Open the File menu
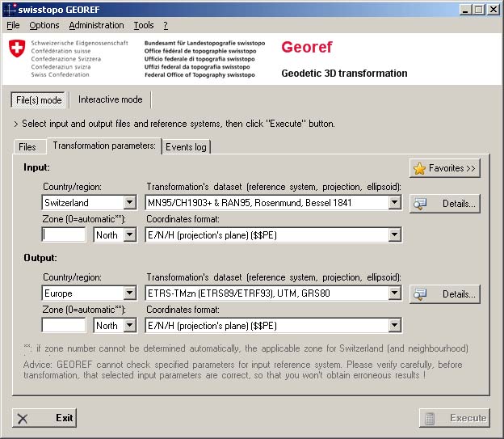Screen dimensions: 504x439 (13, 25)
